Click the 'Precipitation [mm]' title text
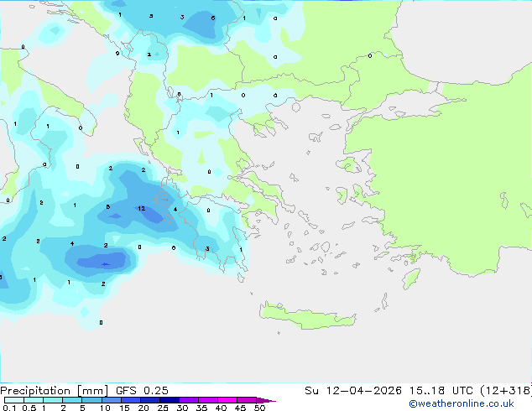 point(55,391)
